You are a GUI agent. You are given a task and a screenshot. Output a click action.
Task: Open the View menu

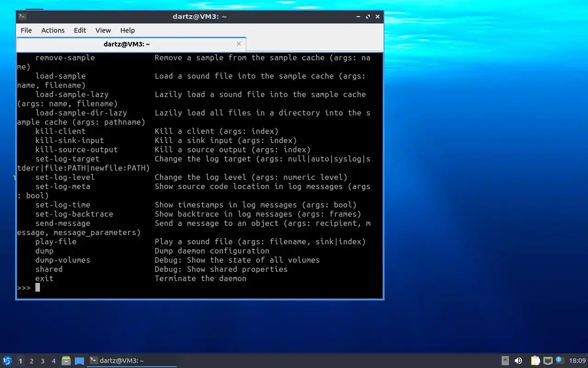(x=103, y=30)
